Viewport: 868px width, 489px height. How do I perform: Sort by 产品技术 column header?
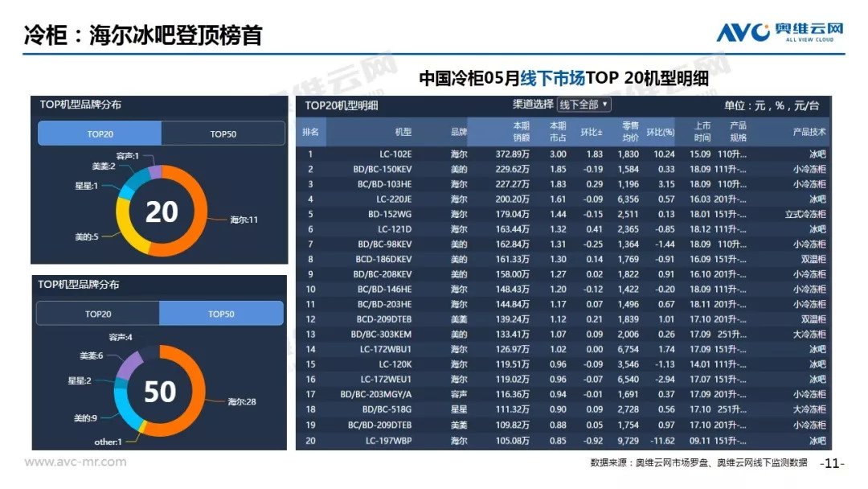809,132
